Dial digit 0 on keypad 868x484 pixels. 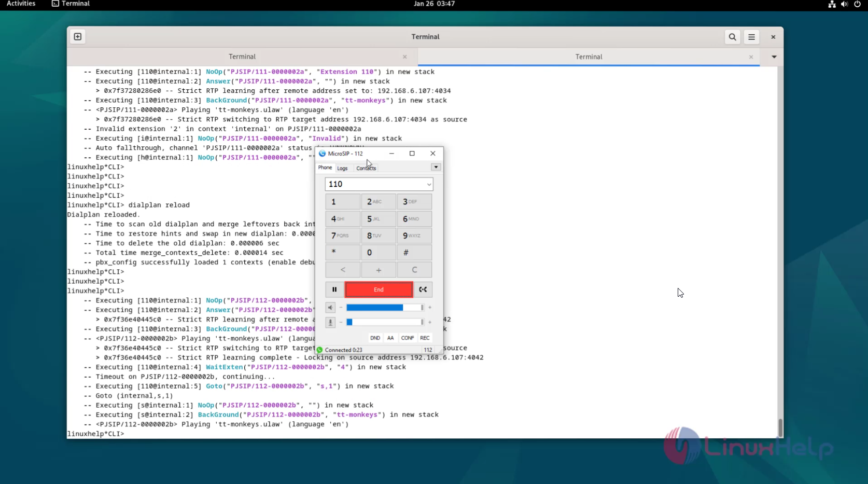pyautogui.click(x=379, y=253)
